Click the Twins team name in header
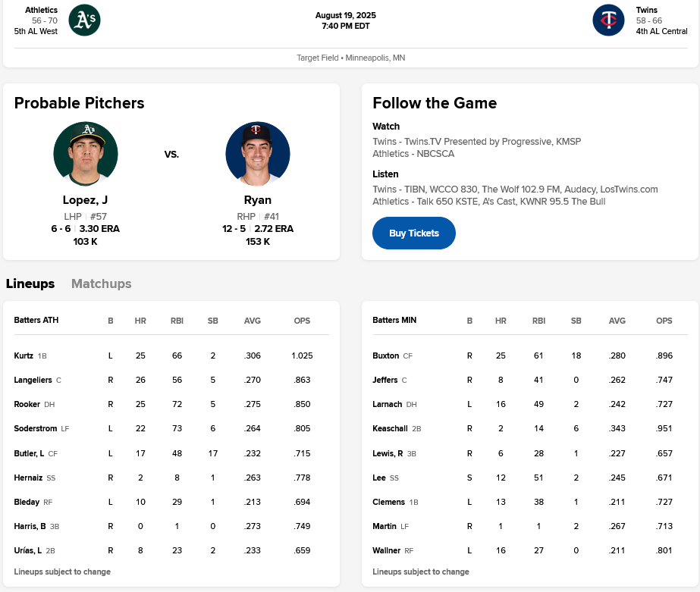This screenshot has height=592, width=700. pyautogui.click(x=647, y=10)
